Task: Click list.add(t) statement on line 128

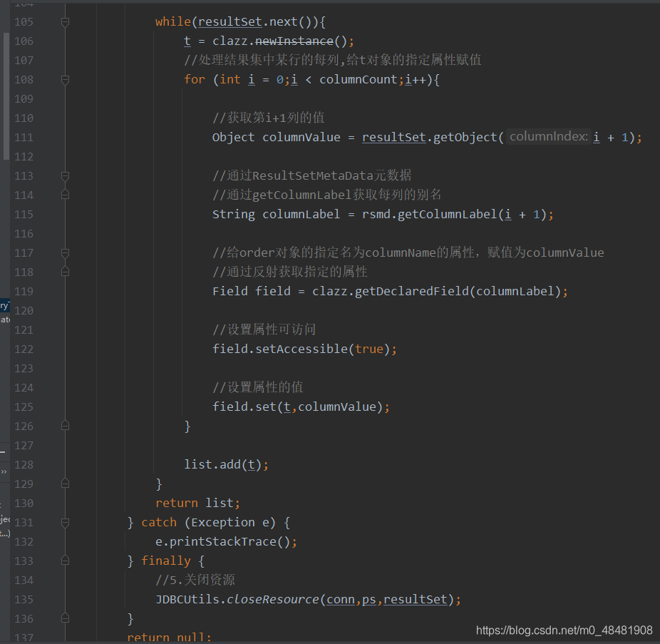Action: [x=226, y=464]
